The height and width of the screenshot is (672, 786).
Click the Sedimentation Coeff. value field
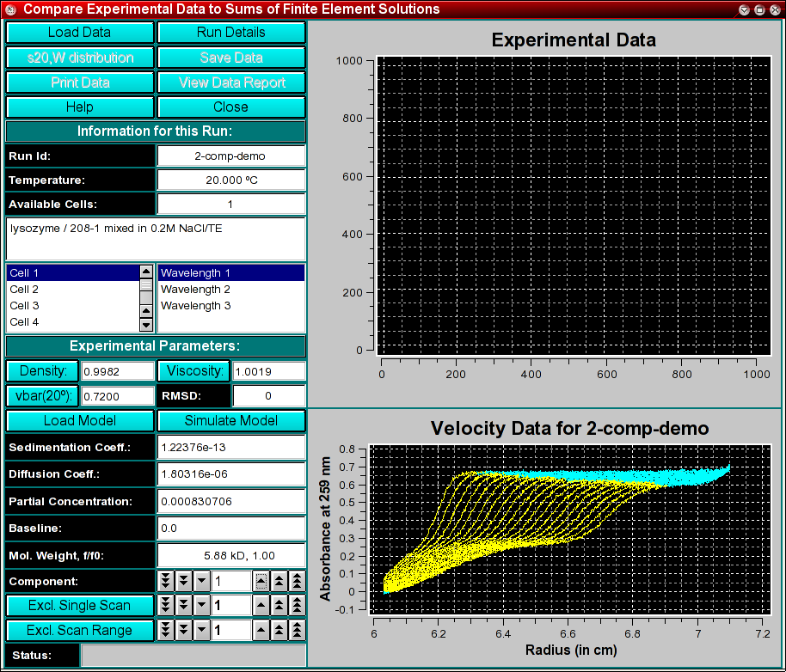[x=231, y=448]
